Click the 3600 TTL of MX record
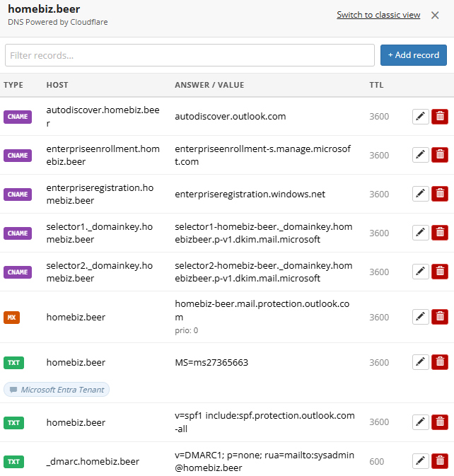The image size is (454, 476). (379, 318)
